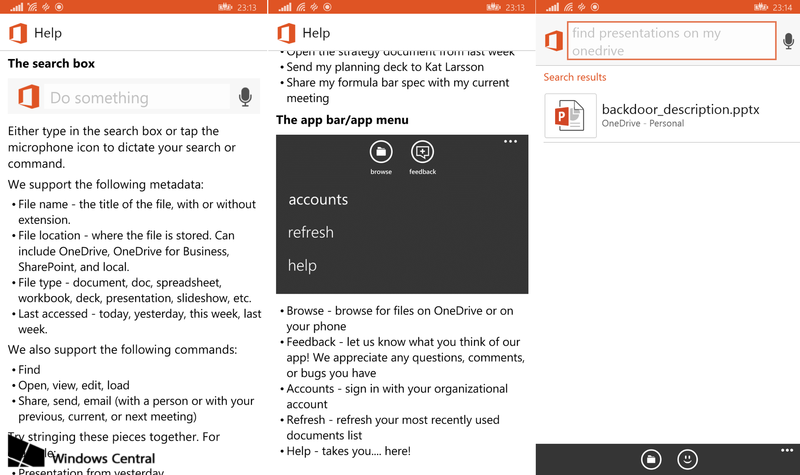
Task: Expand the bottom app bar with the ellipsis
Action: point(787,451)
